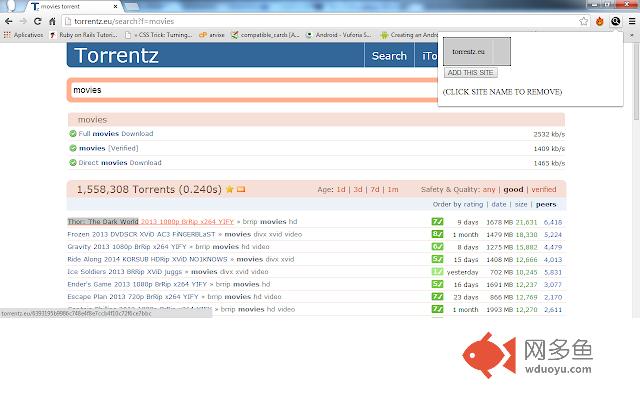This screenshot has height=400, width=640.
Task: Click the ADD THIS SITE button
Action: coord(471,73)
